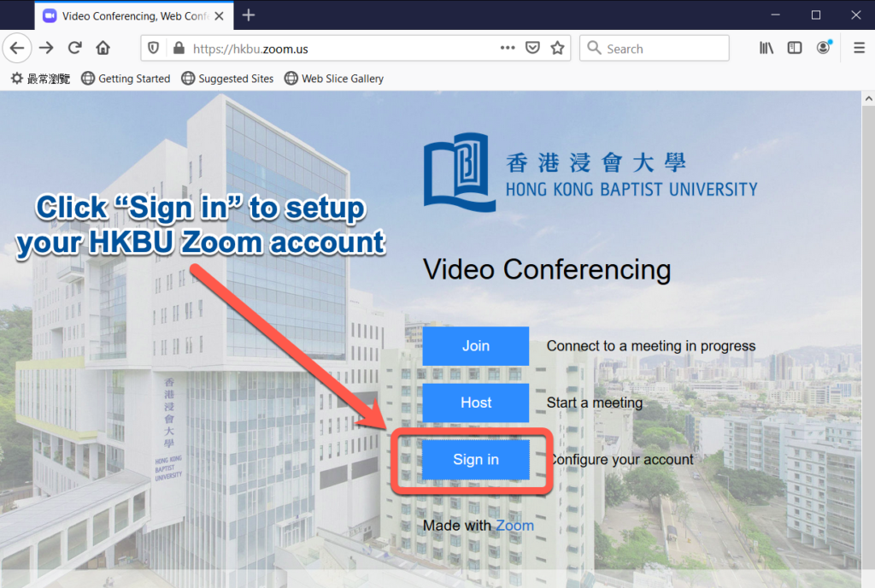Click the 'Video Conferencing' heading
The width and height of the screenshot is (875, 588).
coord(547,270)
